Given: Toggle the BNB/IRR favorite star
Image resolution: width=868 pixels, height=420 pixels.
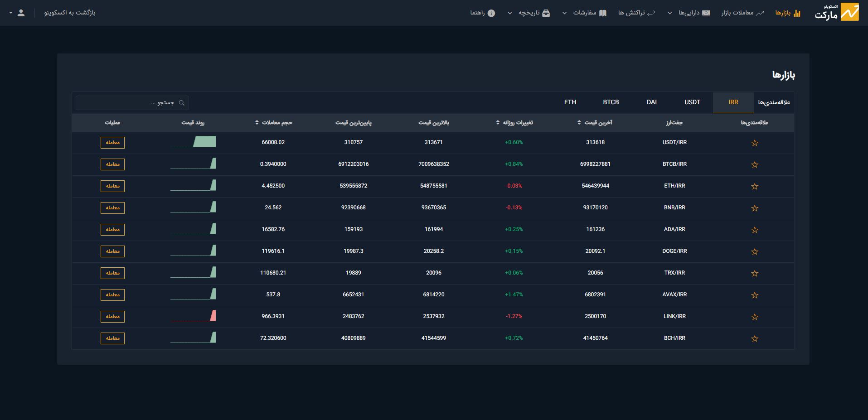Looking at the screenshot, I should pyautogui.click(x=755, y=208).
